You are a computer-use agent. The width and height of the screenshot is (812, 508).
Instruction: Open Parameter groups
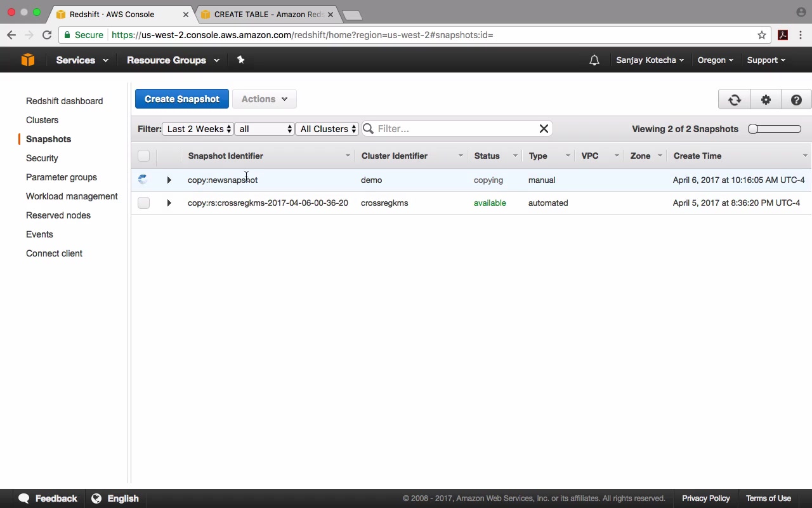[62, 177]
